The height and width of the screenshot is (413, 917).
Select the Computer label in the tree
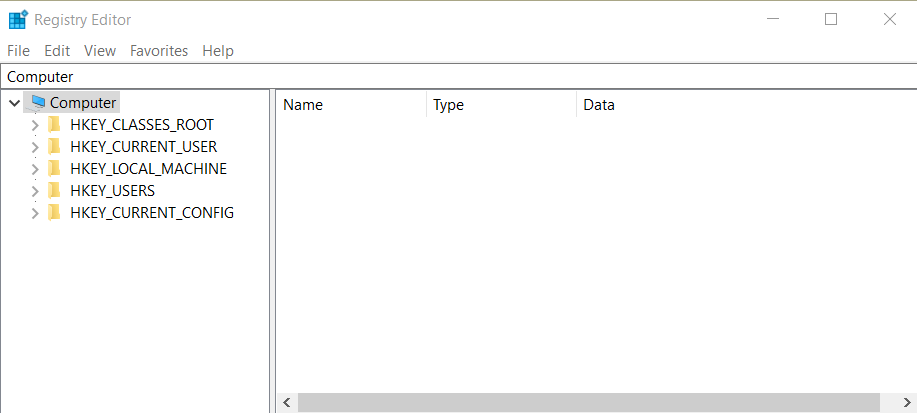[x=83, y=102]
